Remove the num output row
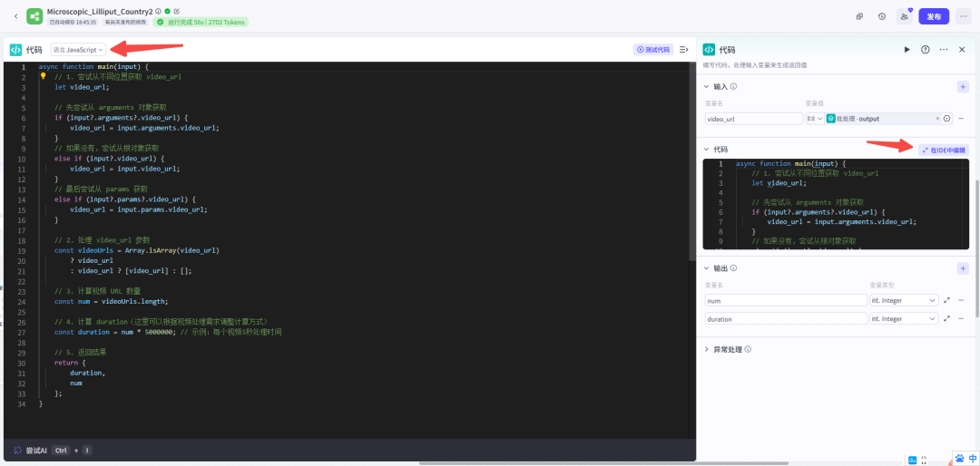This screenshot has width=980, height=466. 961,300
